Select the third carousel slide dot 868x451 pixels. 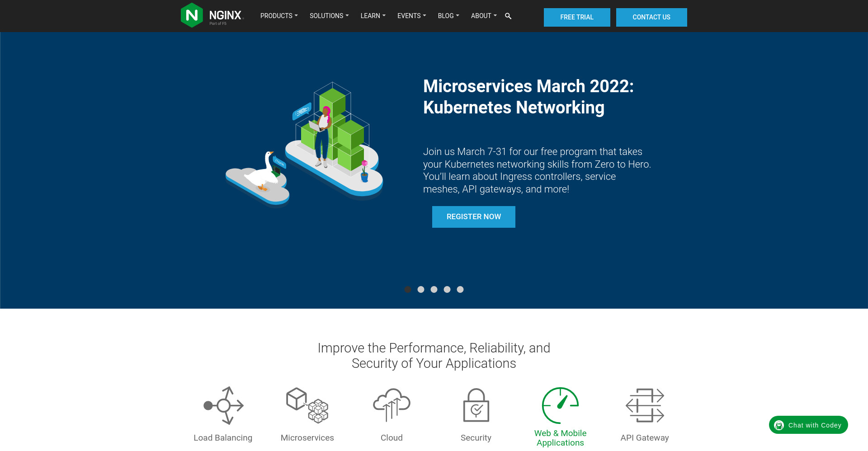(x=434, y=289)
